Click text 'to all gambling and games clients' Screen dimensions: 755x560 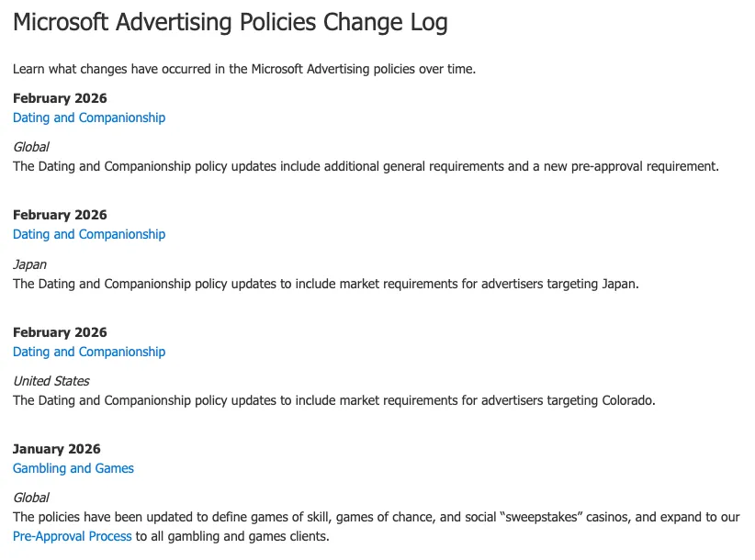[x=232, y=536]
